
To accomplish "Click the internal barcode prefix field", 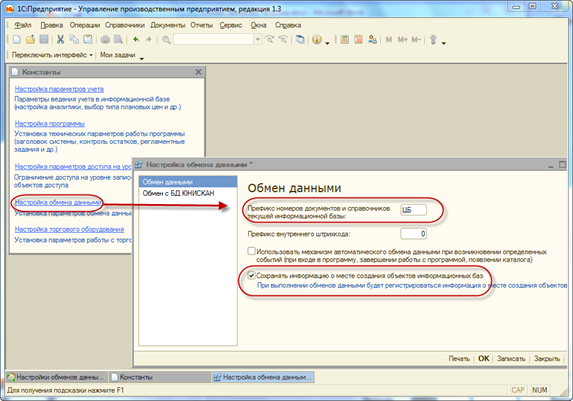I will 413,234.
